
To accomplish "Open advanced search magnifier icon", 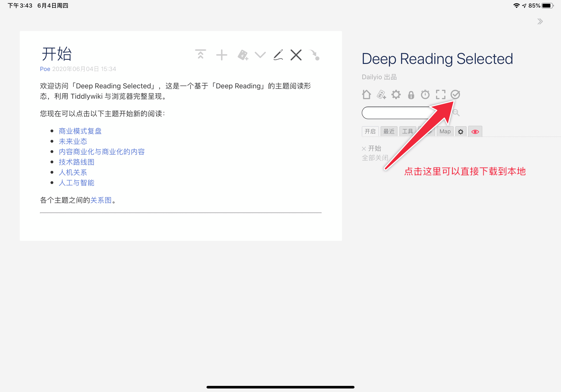I will [x=456, y=113].
